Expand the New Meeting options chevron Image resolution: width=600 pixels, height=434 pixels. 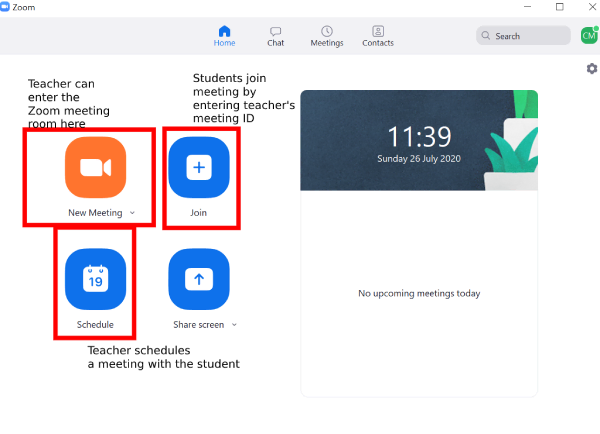coord(132,212)
